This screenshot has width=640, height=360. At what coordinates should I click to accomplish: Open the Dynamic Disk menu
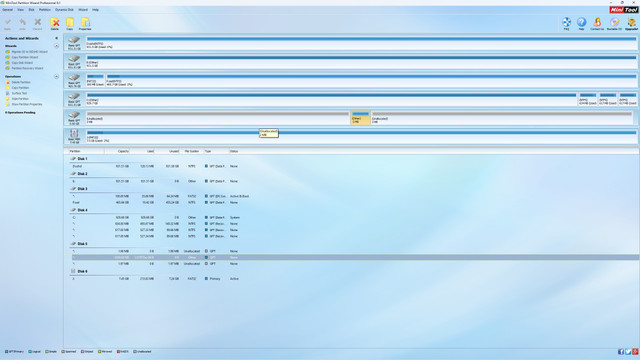point(64,9)
